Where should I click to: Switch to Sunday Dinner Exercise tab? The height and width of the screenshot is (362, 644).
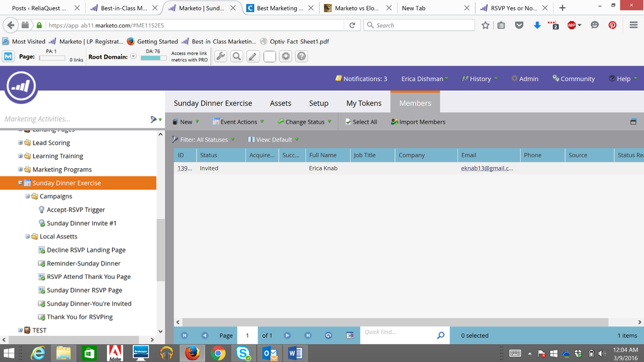click(x=213, y=103)
